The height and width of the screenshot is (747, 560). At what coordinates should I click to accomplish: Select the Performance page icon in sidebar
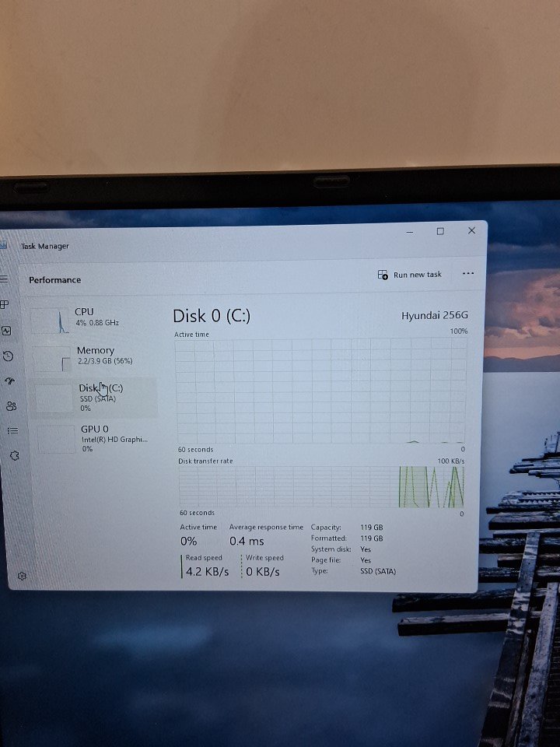[7, 331]
